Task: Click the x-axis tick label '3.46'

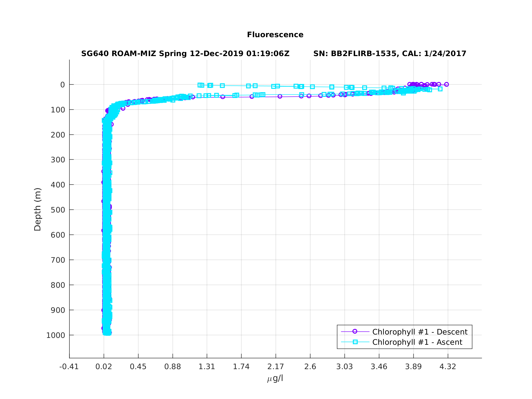Action: coord(379,367)
